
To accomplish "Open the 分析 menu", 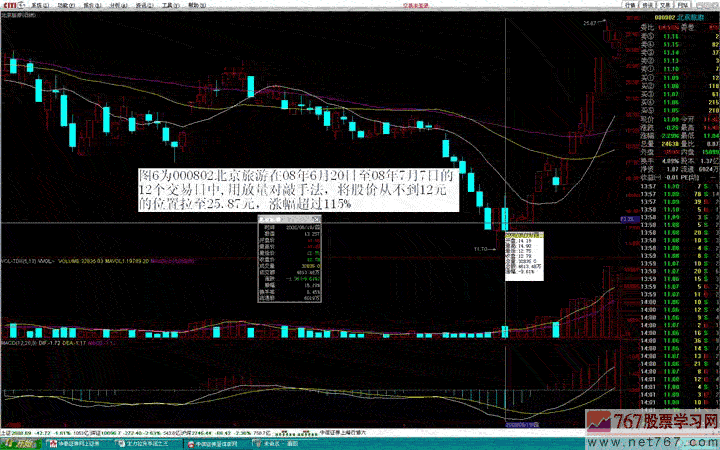I will [118, 5].
